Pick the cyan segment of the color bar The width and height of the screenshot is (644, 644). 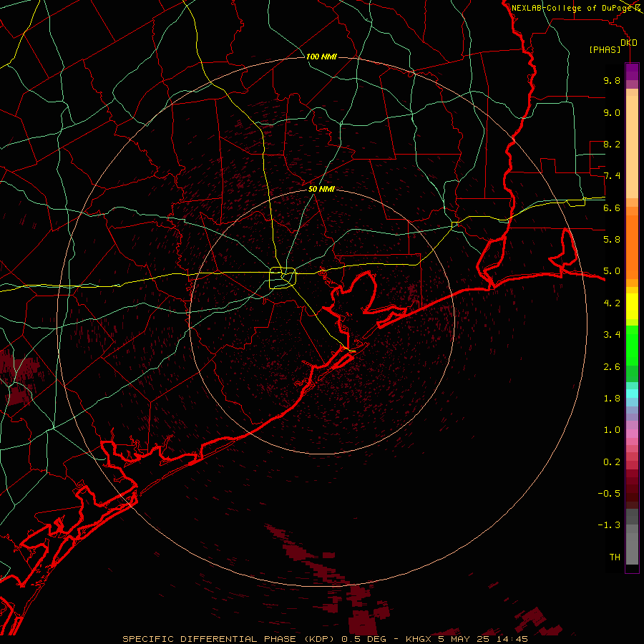pyautogui.click(x=632, y=394)
